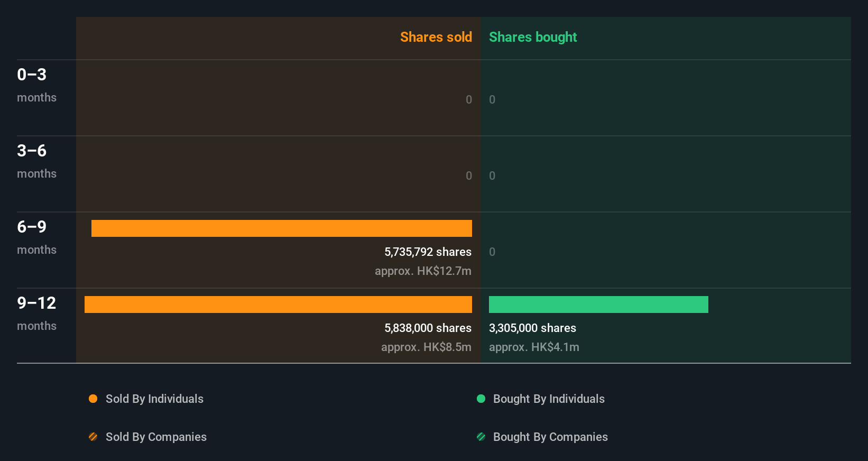Click the green 9–12 months bought bar
The width and height of the screenshot is (868, 461).
pos(598,305)
